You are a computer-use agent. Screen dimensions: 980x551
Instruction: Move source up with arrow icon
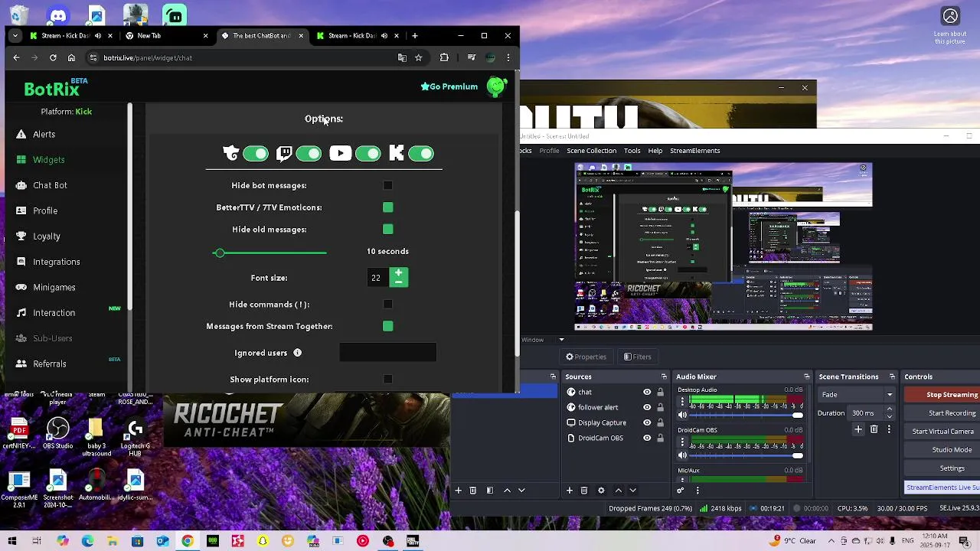pos(618,491)
